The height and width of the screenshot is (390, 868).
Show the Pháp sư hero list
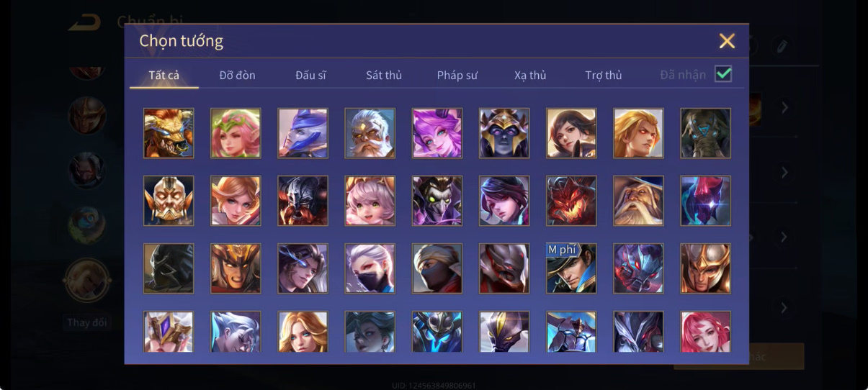457,75
